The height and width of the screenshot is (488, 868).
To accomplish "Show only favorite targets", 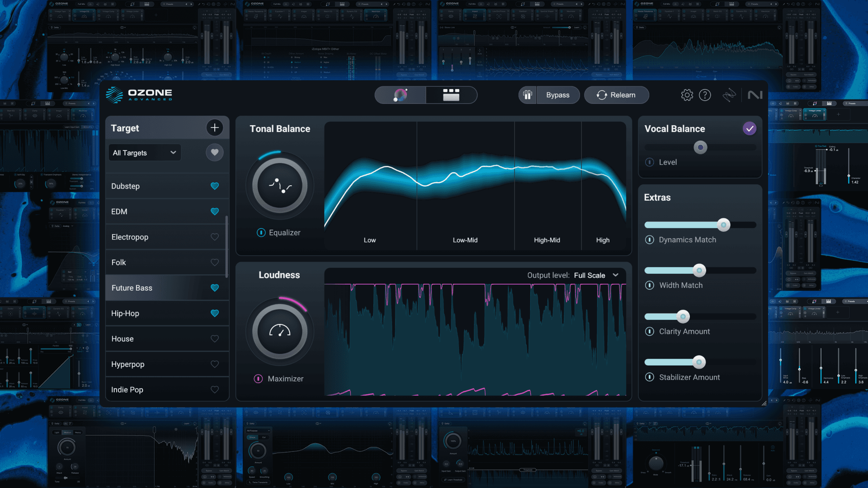I will coord(215,152).
